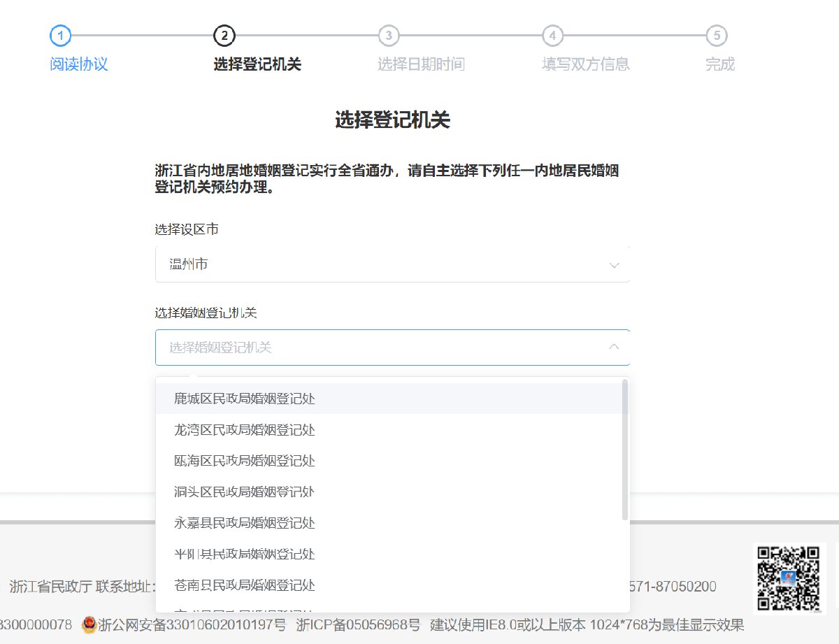The width and height of the screenshot is (839, 644).
Task: Click the step 2 circle icon
Action: (224, 35)
